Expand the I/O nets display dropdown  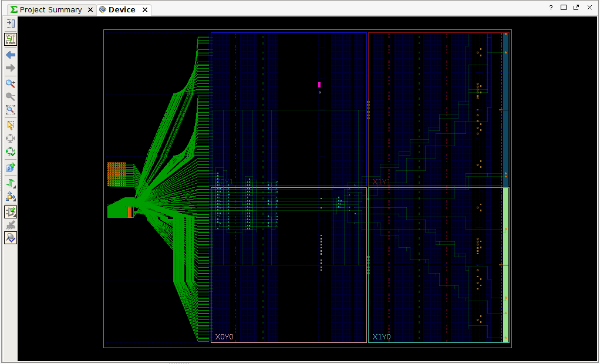(11, 197)
